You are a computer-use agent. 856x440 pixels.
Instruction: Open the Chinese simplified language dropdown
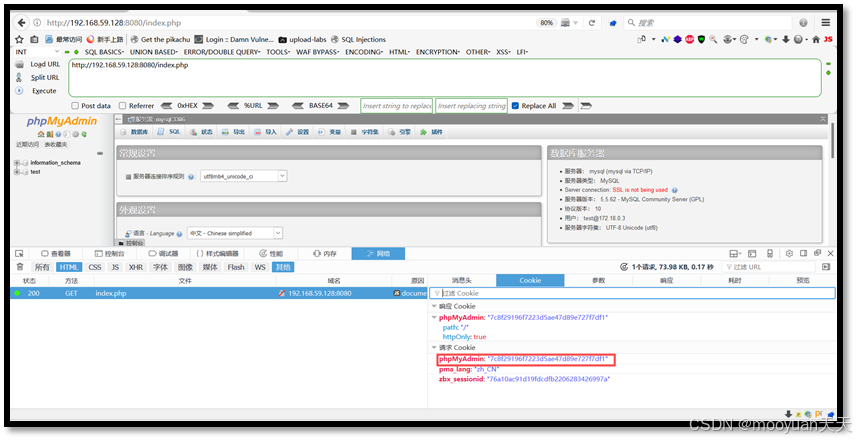(x=235, y=233)
